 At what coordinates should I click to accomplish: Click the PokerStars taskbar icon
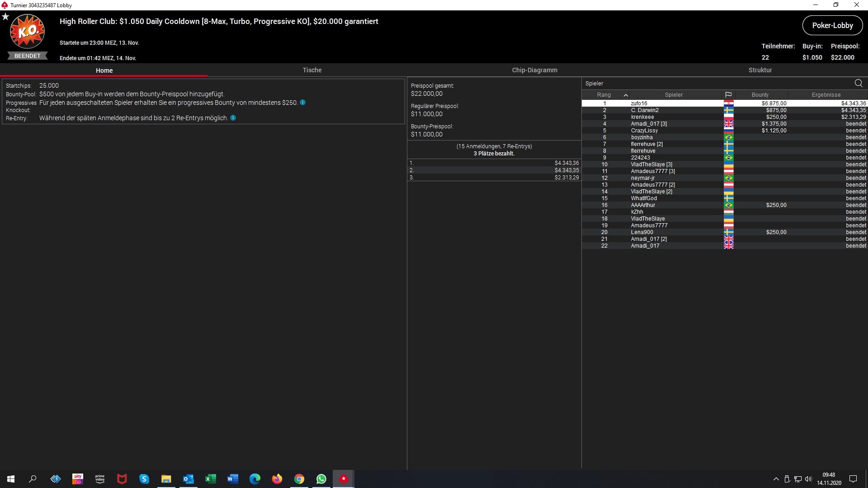pos(344,479)
